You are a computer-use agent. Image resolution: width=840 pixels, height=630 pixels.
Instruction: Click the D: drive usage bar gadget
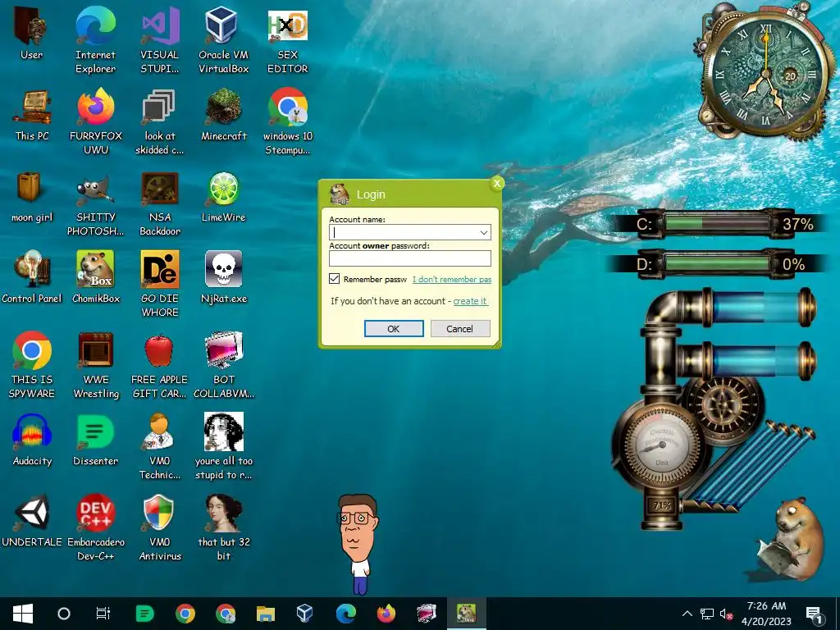[716, 263]
